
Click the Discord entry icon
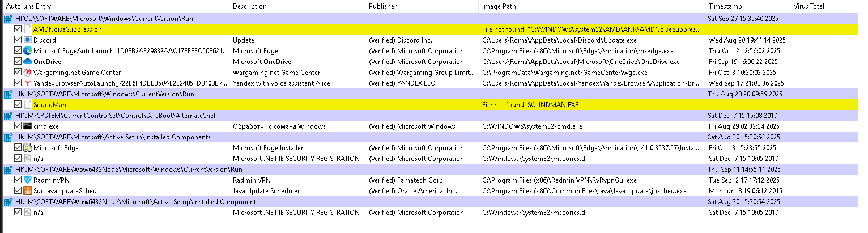tap(28, 40)
